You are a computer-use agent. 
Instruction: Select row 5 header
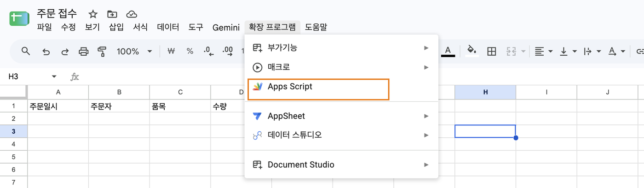14,157
